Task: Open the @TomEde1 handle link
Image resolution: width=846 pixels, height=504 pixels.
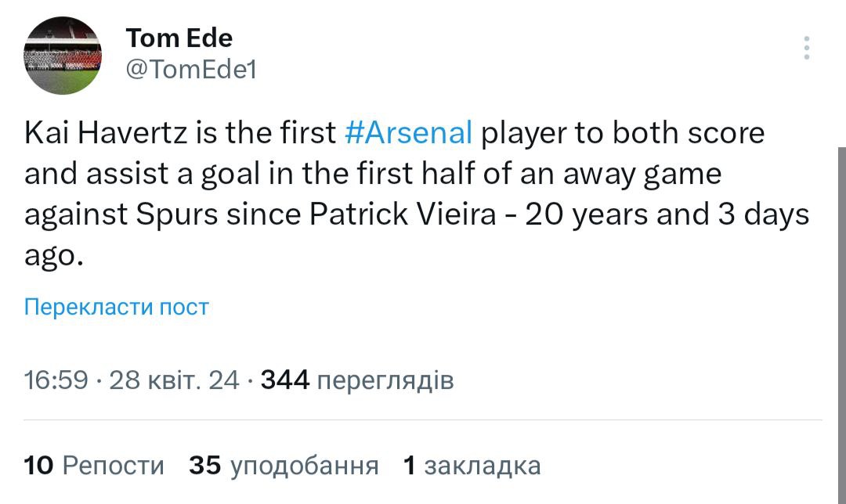Action: point(191,70)
